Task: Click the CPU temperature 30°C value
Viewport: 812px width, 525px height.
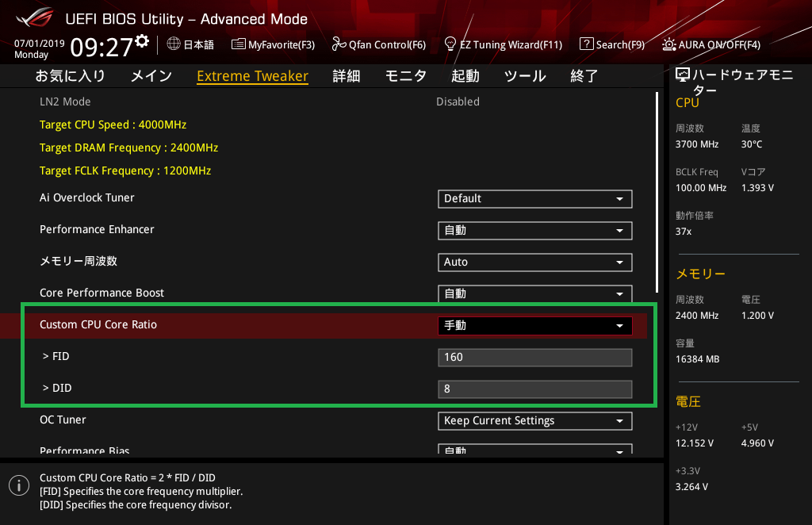Action: pos(752,144)
